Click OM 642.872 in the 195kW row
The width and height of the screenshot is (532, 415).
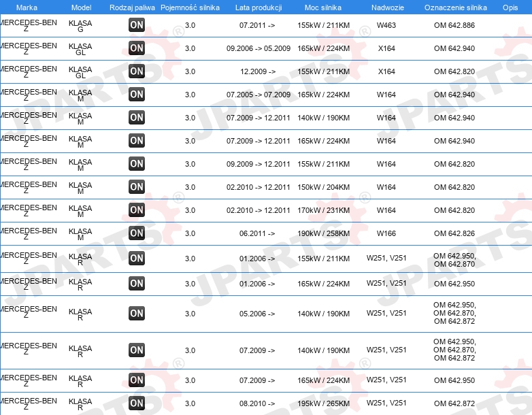454,403
